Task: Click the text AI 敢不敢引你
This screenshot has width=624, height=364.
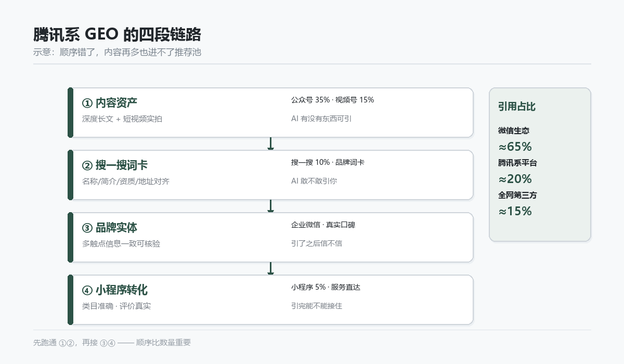Action: pyautogui.click(x=314, y=181)
